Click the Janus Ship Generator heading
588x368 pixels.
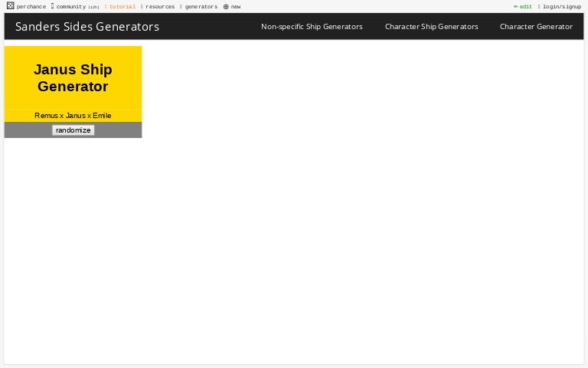[73, 77]
